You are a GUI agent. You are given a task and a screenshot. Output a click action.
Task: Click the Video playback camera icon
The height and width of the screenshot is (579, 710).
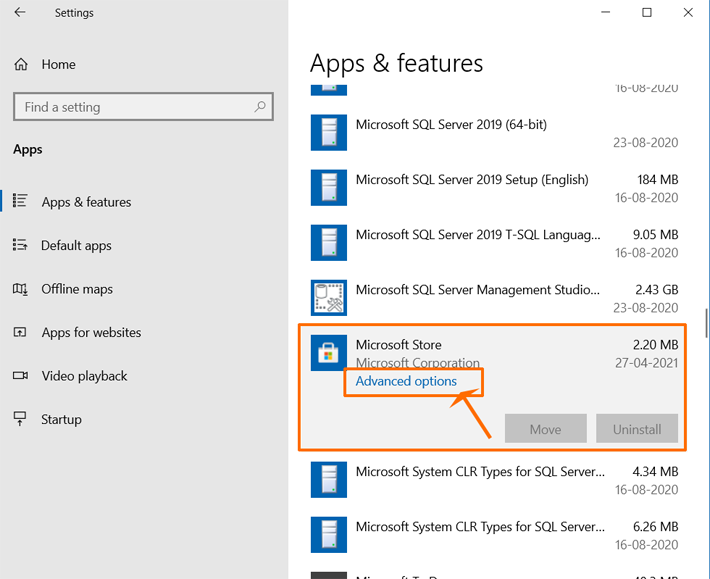coord(20,376)
